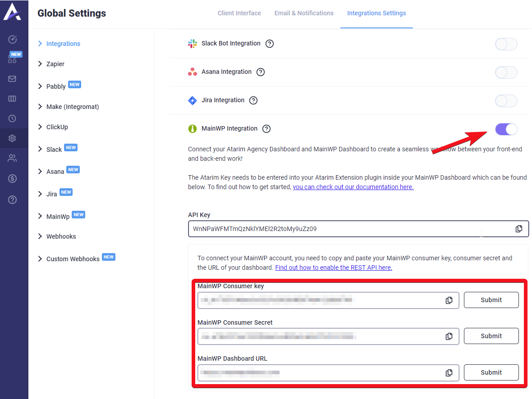
Task: Switch to the Email & Notifications tab
Action: 304,13
